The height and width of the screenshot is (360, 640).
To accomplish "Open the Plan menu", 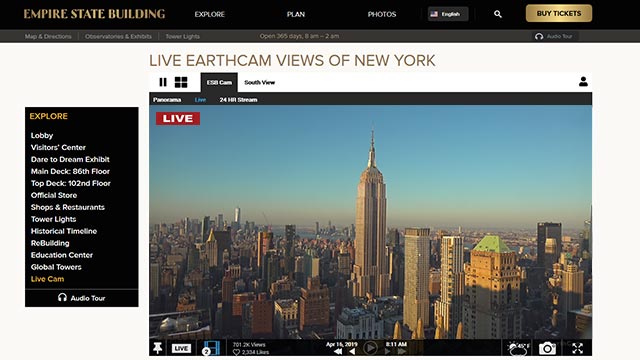I will (x=296, y=14).
